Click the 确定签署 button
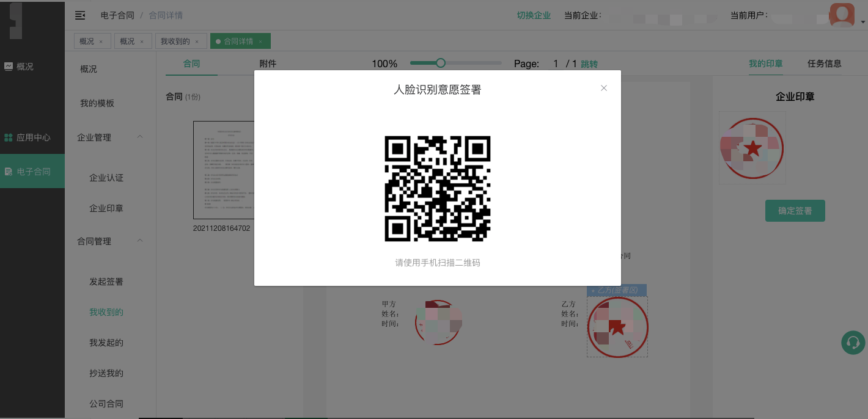This screenshot has width=868, height=419. pos(795,211)
